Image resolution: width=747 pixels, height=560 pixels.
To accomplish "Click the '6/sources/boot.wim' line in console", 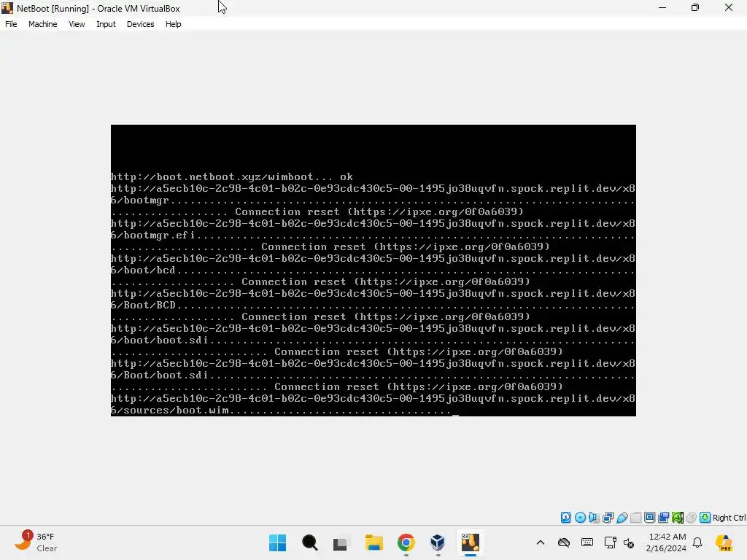I will [281, 410].
